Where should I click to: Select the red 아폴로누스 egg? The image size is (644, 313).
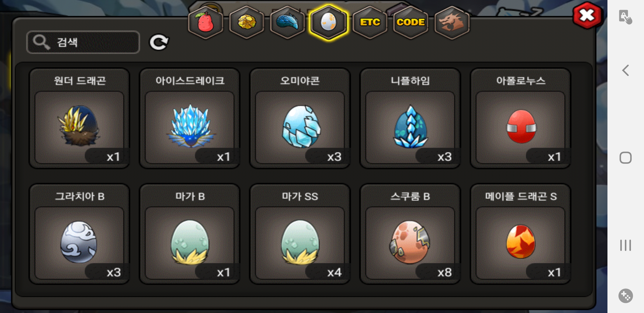pyautogui.click(x=521, y=118)
